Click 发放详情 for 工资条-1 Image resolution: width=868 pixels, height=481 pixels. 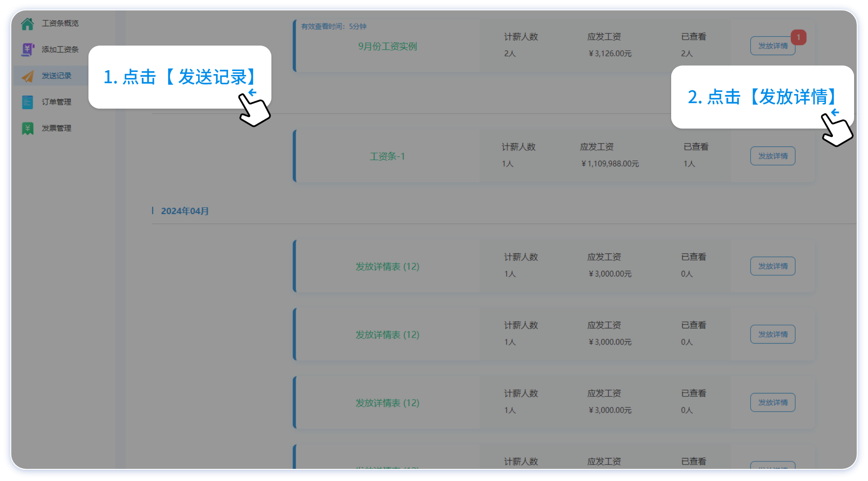(x=773, y=156)
